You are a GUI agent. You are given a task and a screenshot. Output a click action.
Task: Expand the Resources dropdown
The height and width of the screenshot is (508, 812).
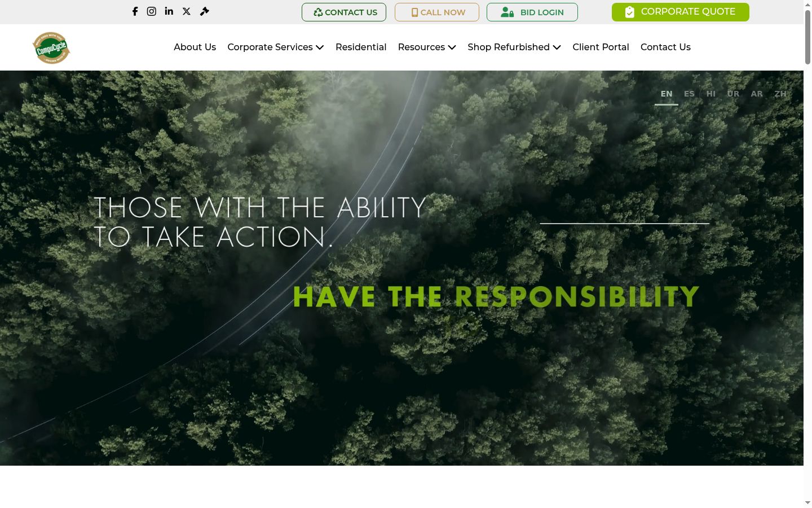click(427, 47)
